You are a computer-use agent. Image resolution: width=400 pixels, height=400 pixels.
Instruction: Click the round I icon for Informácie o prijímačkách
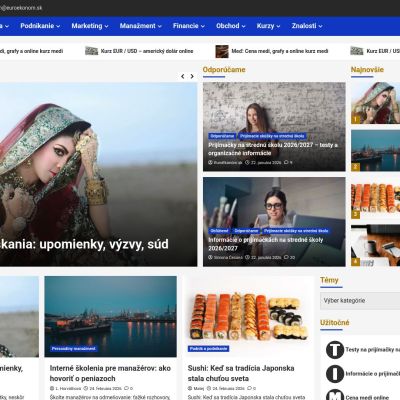coord(335,374)
